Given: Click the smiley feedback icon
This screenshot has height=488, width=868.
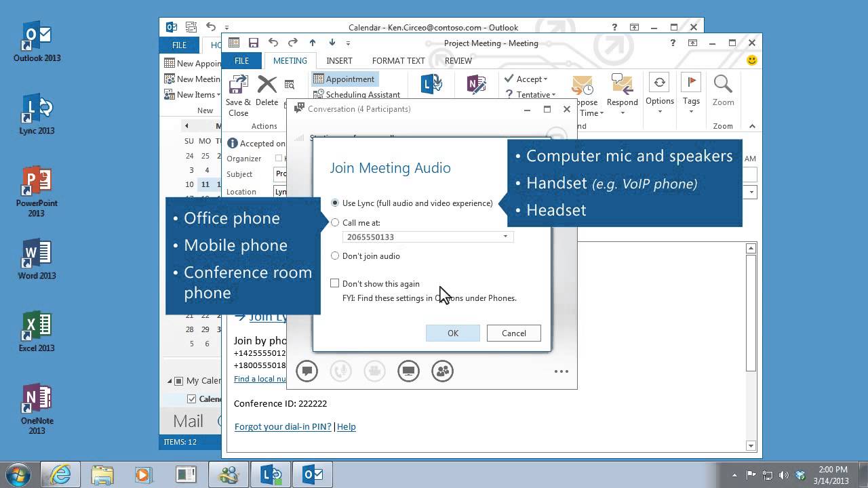Looking at the screenshot, I should (751, 60).
